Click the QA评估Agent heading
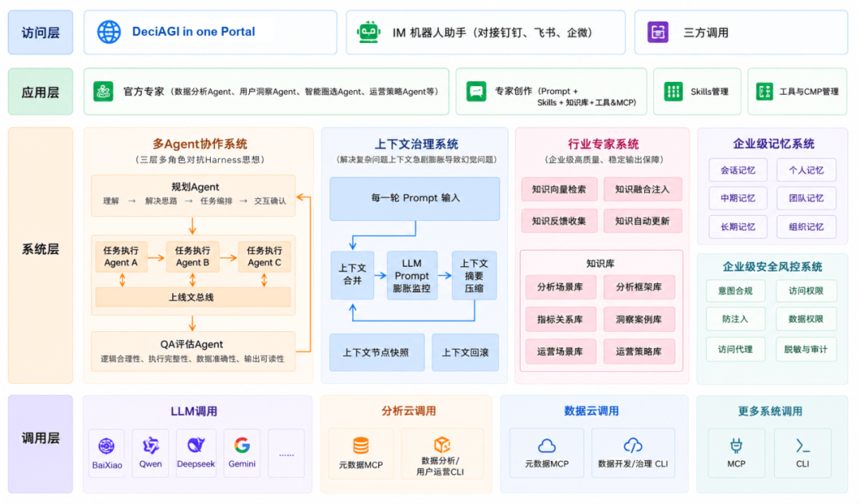 [x=191, y=345]
